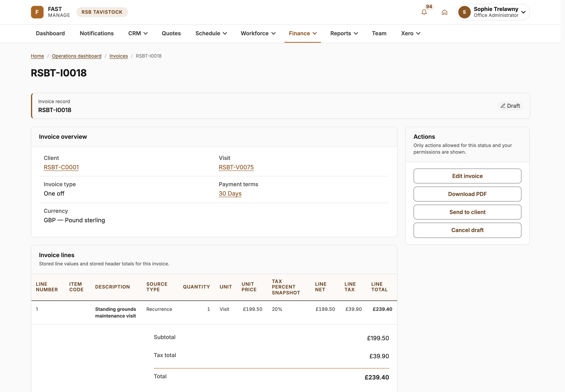Click the Edit invoice button
565x392 pixels.
tap(467, 176)
